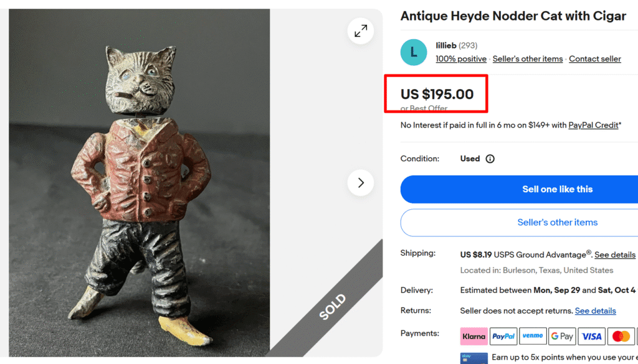Open the Contact seller link
Viewport: 638px width, 364px height.
click(x=594, y=59)
